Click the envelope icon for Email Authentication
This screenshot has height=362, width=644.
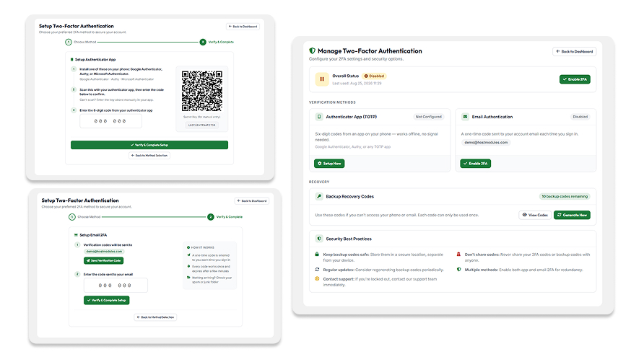(465, 117)
